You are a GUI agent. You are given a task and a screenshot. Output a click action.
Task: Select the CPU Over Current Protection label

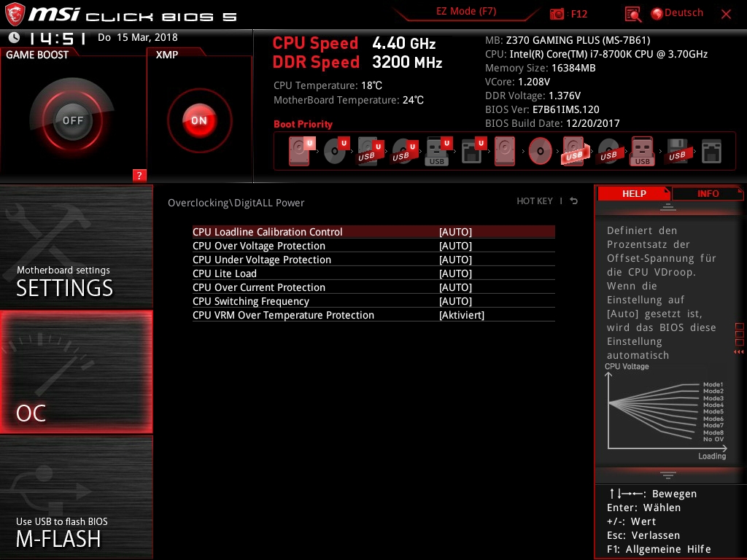click(x=259, y=287)
